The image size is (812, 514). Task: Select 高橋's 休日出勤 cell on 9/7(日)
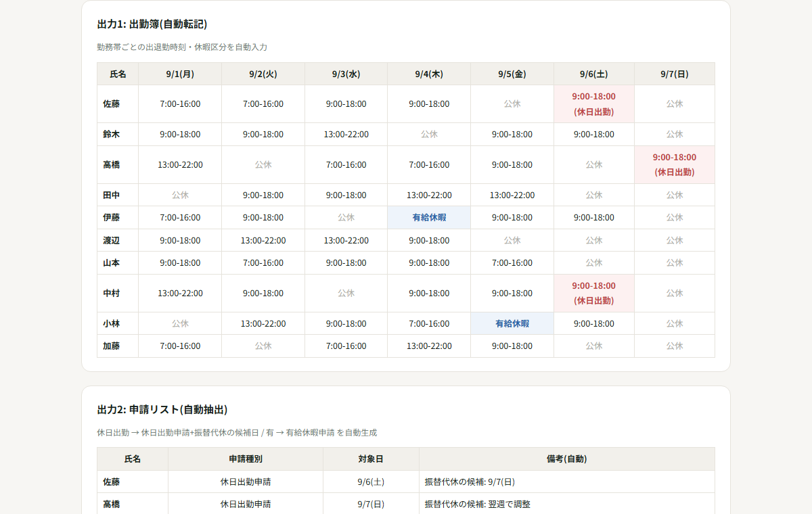click(675, 165)
